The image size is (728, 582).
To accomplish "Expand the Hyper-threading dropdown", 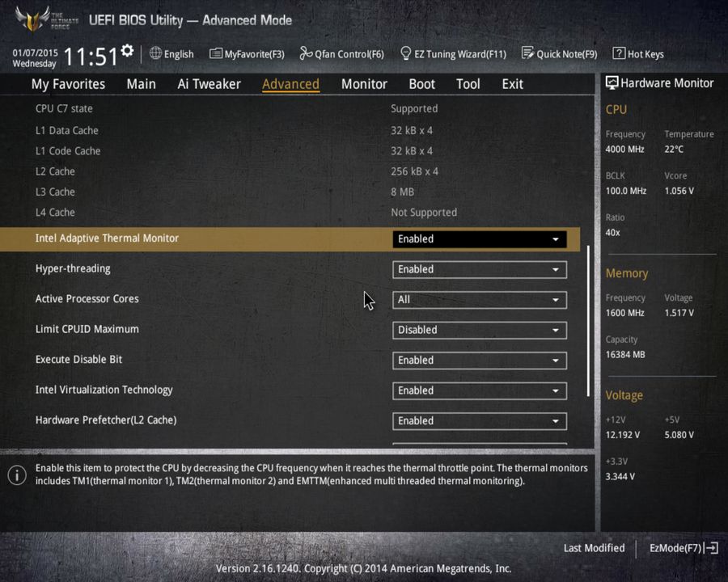I will tap(480, 270).
